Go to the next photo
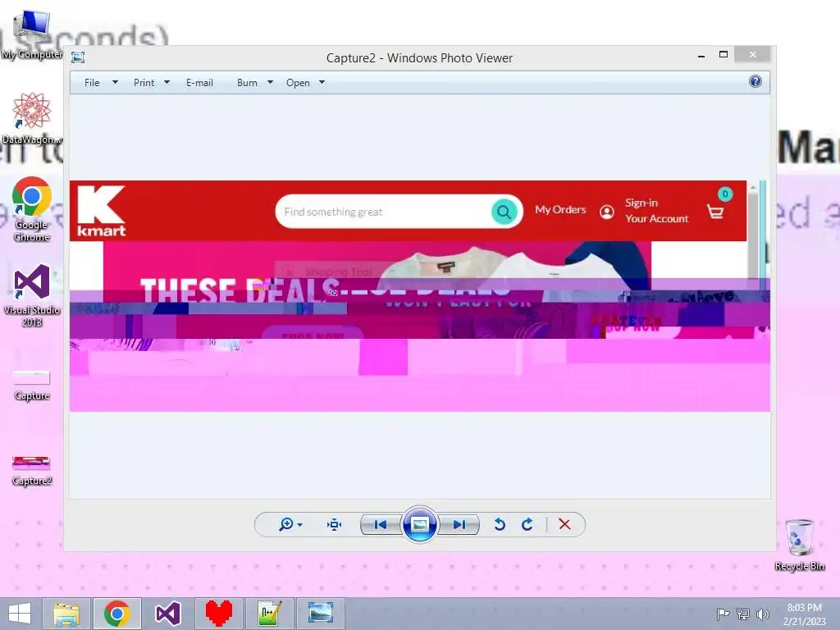The width and height of the screenshot is (840, 630). pos(459,524)
